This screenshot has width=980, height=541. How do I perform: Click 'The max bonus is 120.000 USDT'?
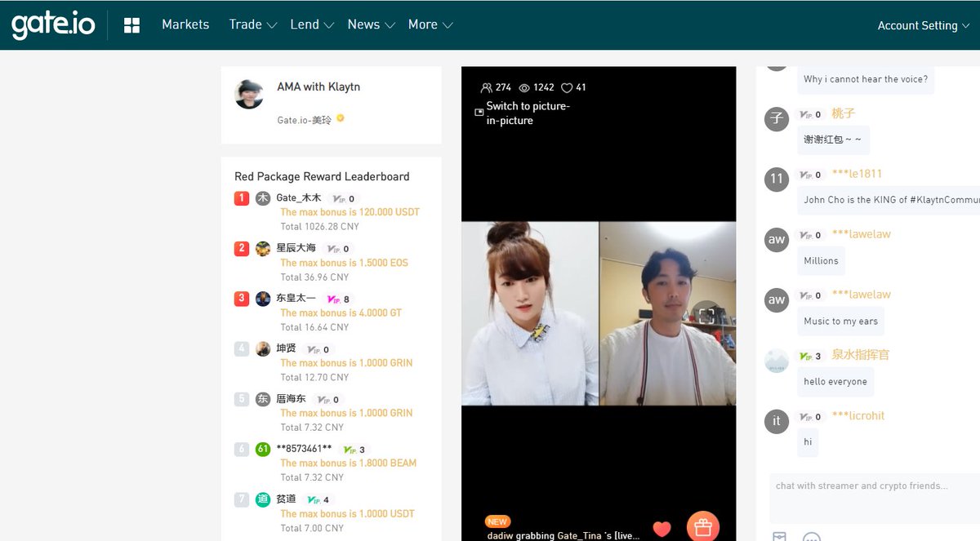click(350, 212)
